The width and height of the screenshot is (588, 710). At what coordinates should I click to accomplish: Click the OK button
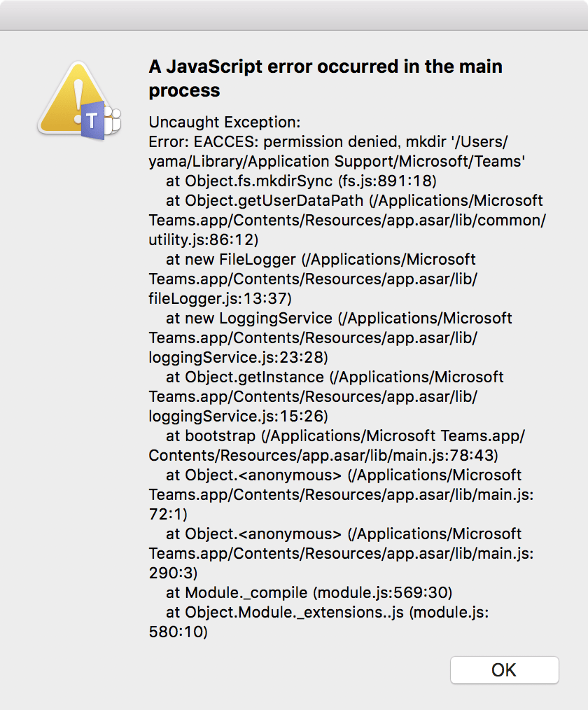coord(504,670)
